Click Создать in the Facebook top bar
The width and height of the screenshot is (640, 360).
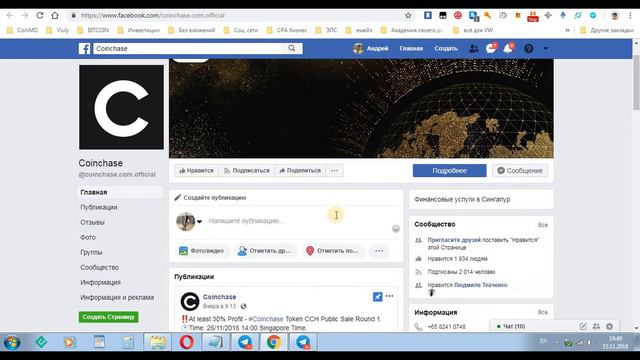(446, 49)
